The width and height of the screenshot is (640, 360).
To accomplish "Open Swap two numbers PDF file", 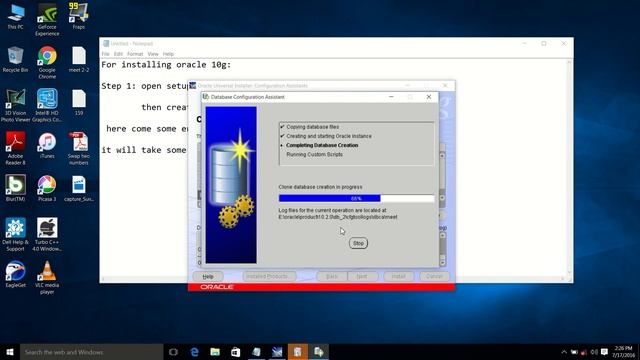I will (79, 149).
